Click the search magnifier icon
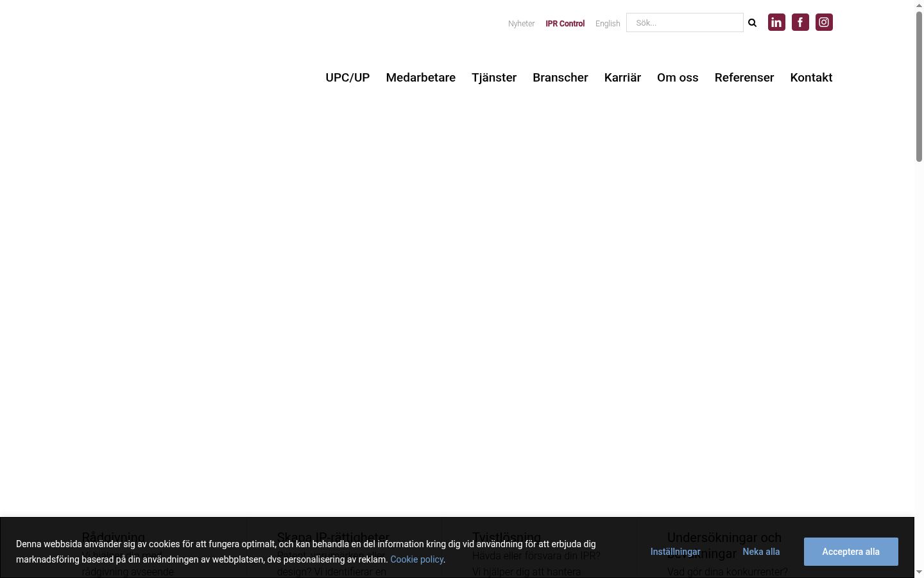 tap(753, 23)
